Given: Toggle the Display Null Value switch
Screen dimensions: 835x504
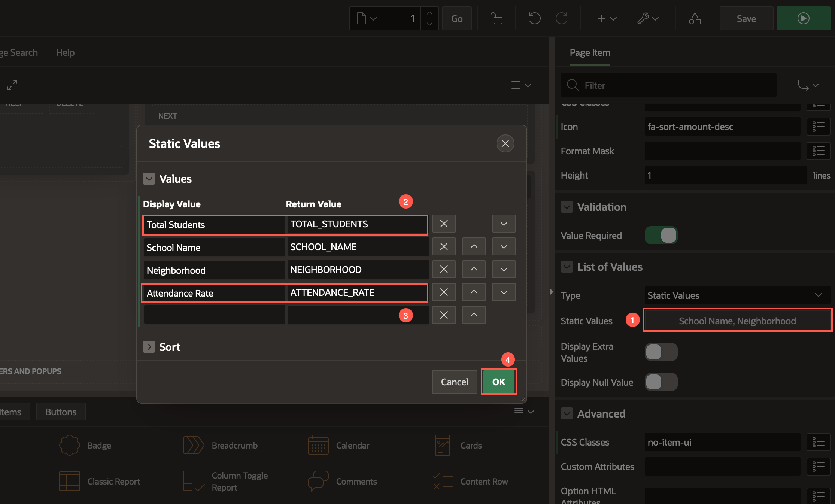Looking at the screenshot, I should tap(661, 382).
